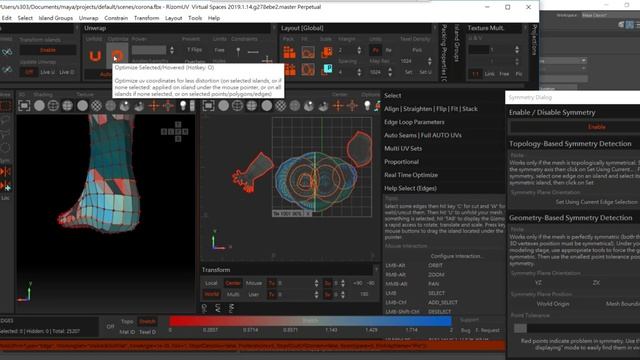The height and width of the screenshot is (360, 640).
Task: Click Texel Density Pick button
Action: point(417,50)
